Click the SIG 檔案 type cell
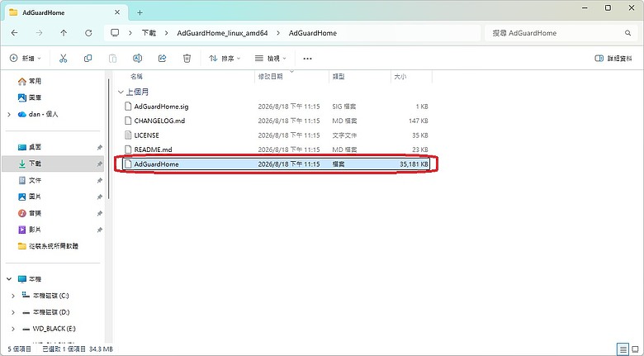 coord(343,107)
